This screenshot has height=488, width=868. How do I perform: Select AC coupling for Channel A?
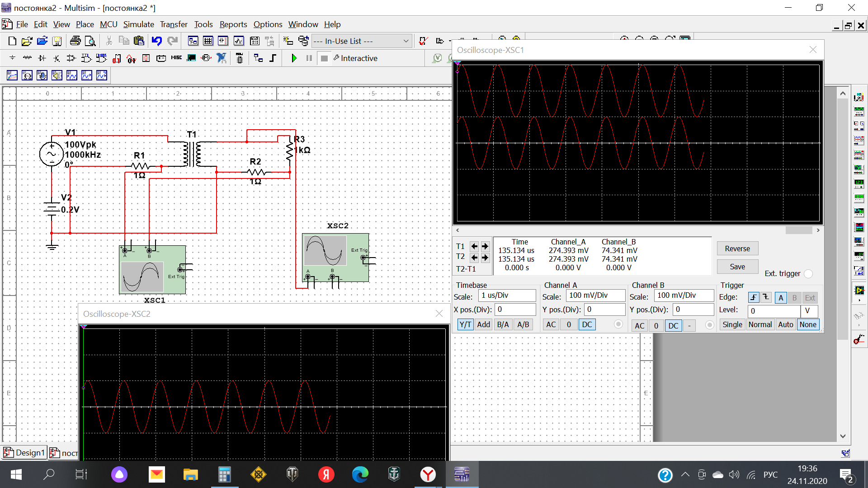pos(551,324)
